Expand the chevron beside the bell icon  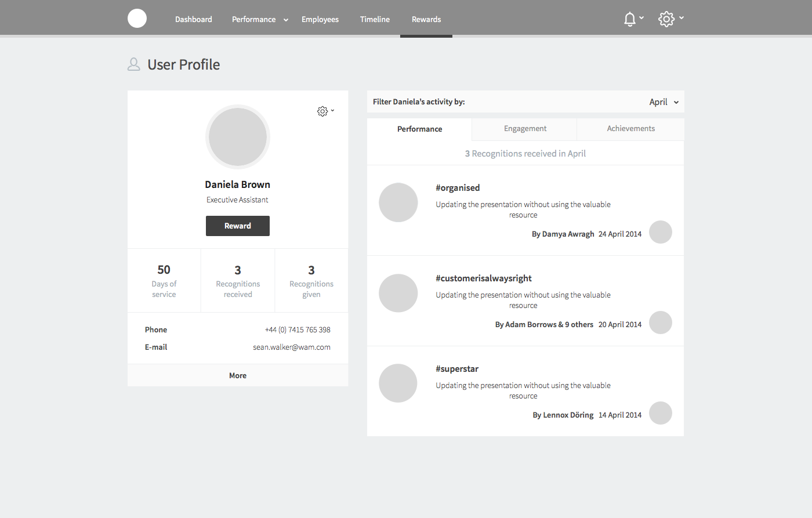coord(641,18)
